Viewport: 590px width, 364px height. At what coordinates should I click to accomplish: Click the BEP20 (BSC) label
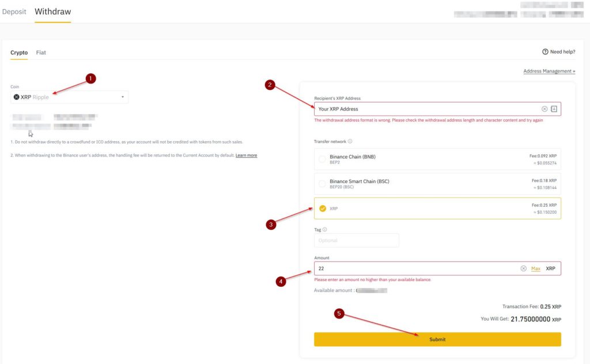tap(342, 187)
